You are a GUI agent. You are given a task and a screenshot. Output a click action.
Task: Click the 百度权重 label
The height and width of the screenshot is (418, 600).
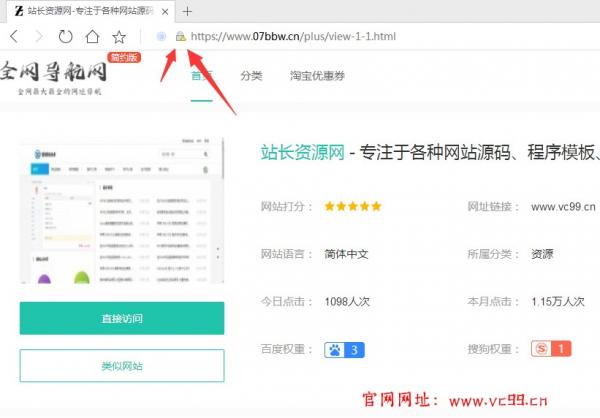286,349
